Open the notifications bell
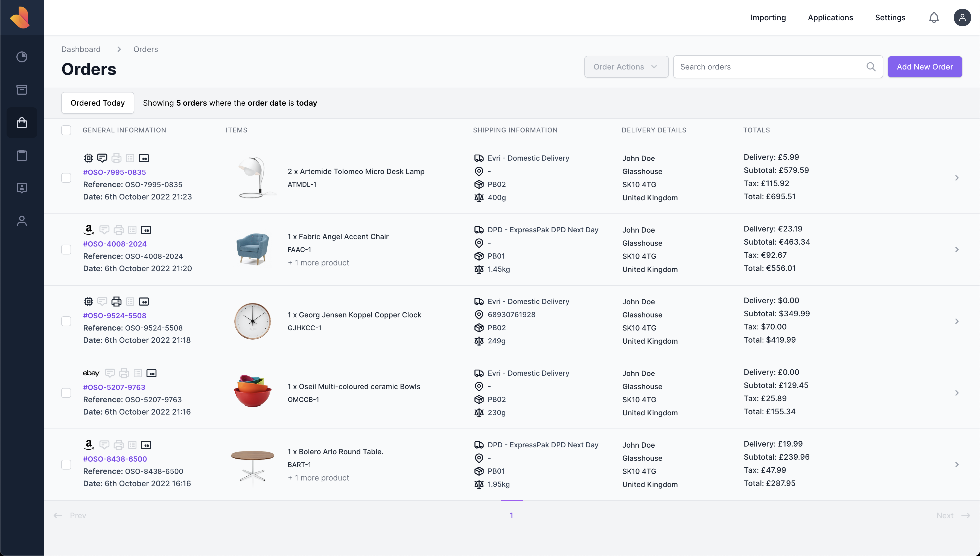 [934, 18]
